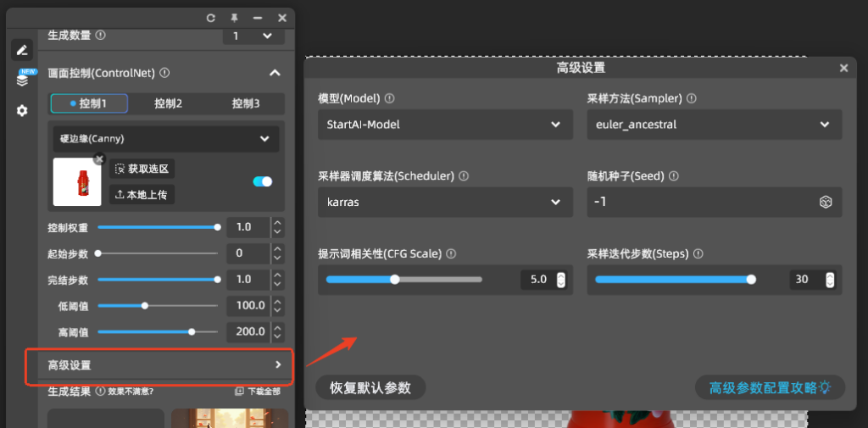The width and height of the screenshot is (868, 428).
Task: Click the Steps value field 30
Action: coord(807,280)
